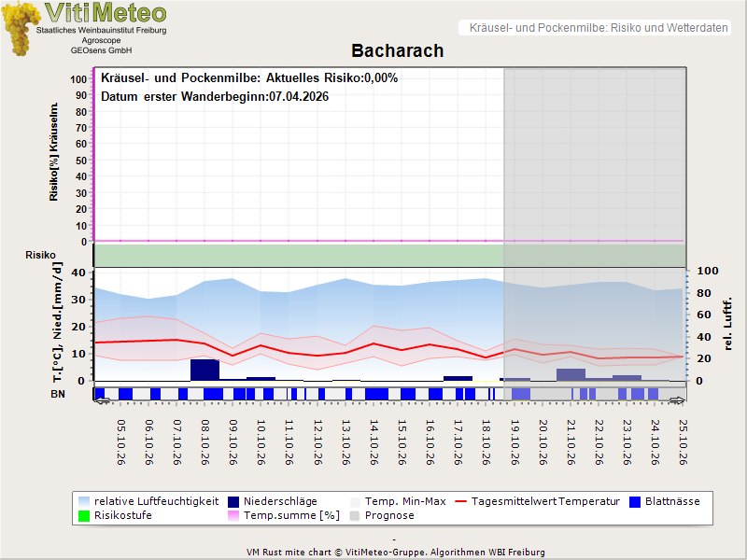Viewport: 747px width, 560px height.
Task: Click the GEOsens GmbH text
Action: click(101, 50)
